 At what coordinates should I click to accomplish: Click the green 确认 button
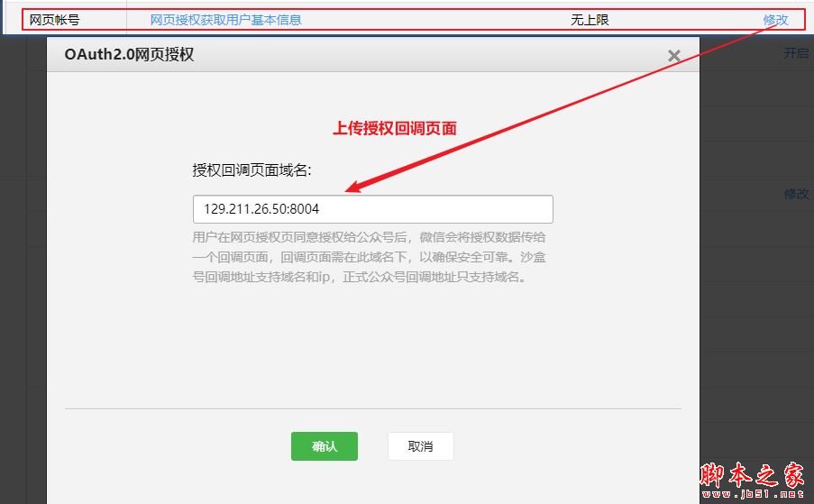point(324,446)
